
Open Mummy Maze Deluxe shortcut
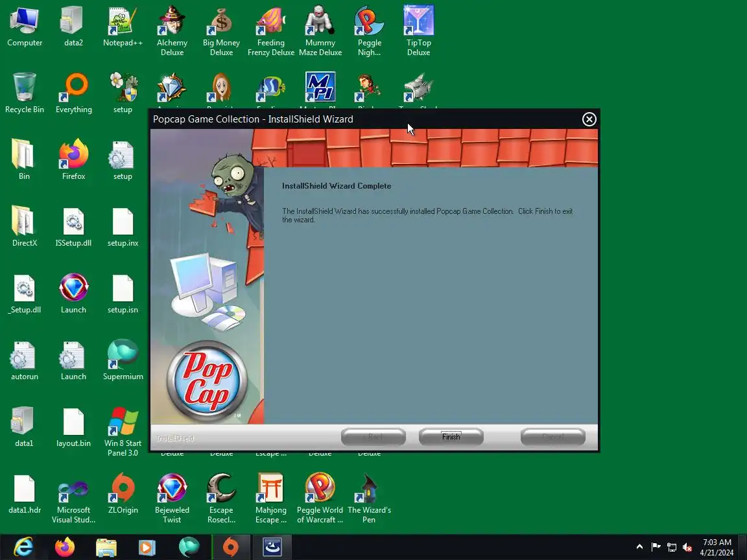(320, 32)
